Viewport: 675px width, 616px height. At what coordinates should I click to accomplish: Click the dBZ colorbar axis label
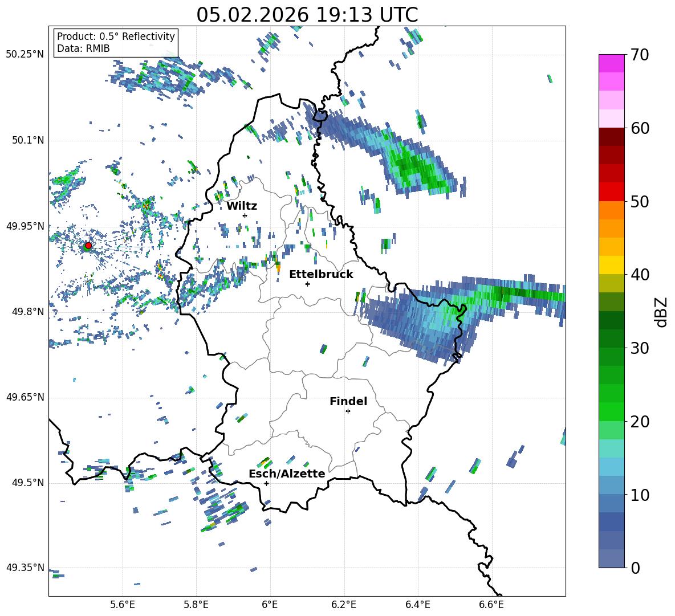pyautogui.click(x=662, y=312)
